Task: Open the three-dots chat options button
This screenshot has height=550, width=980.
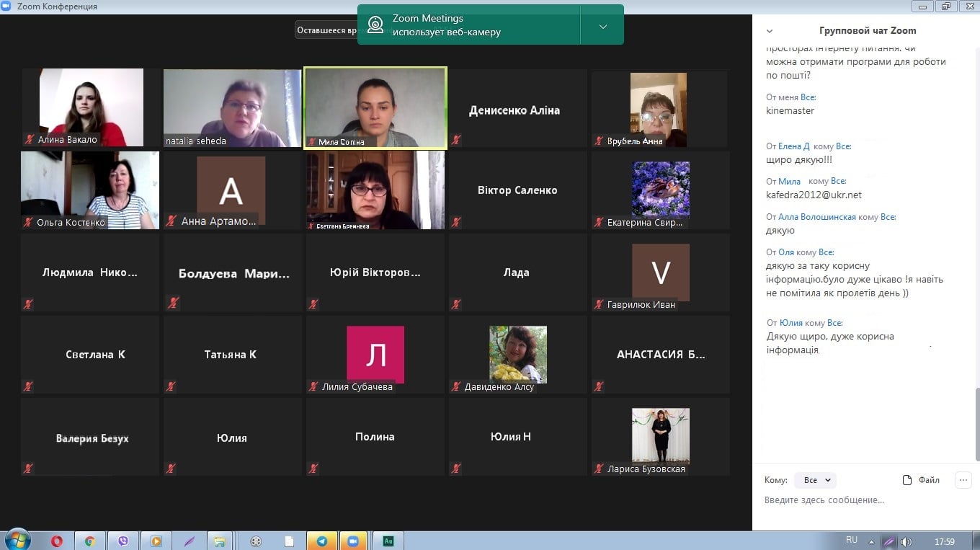Action: pos(963,480)
